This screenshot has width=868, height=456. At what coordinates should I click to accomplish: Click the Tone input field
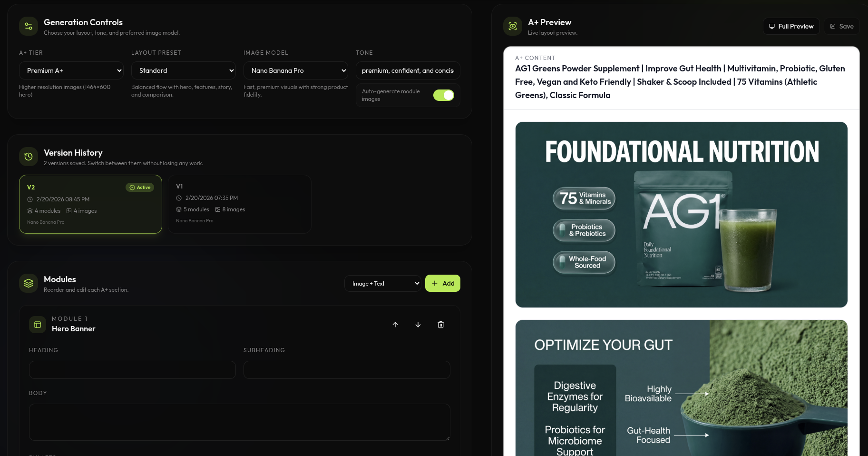[x=408, y=70]
